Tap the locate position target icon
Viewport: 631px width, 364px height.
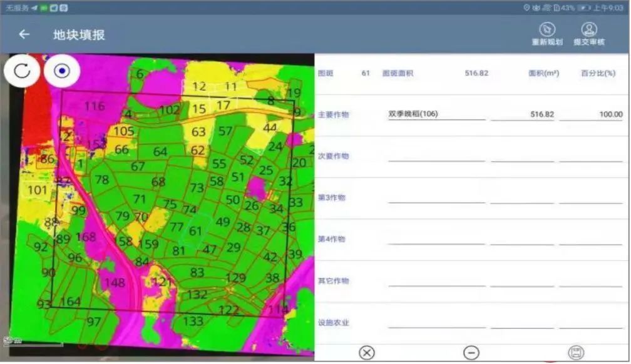click(x=61, y=70)
